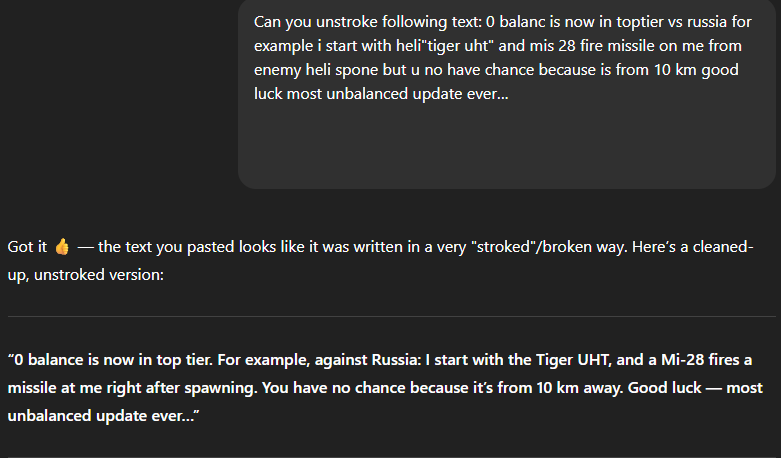Screen dimensions: 781x458
Task: Click the "Got it" text in the reply
Action: tap(27, 247)
